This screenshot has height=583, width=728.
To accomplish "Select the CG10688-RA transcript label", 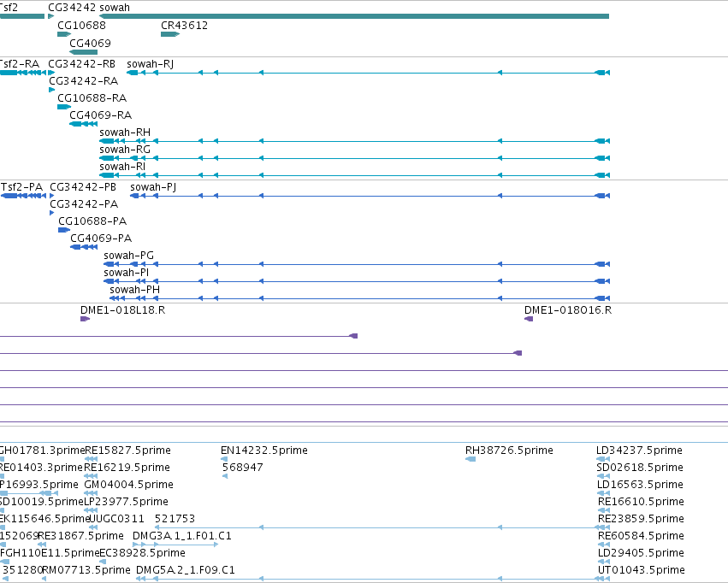I will [x=92, y=97].
